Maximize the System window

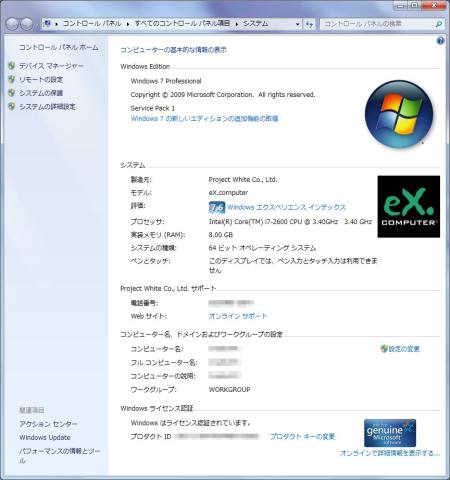[414, 6]
